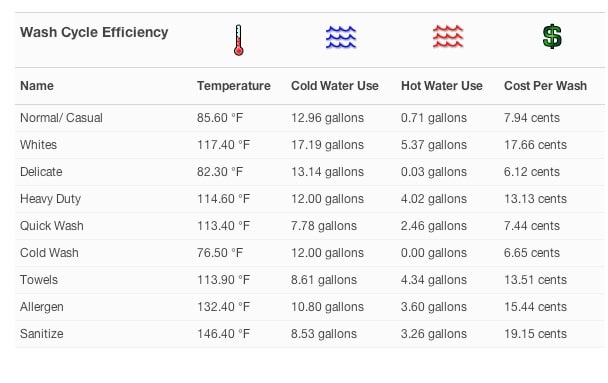Click the Cost Per Wash column header
Viewport: 608px width, 383px height.
[x=545, y=86]
